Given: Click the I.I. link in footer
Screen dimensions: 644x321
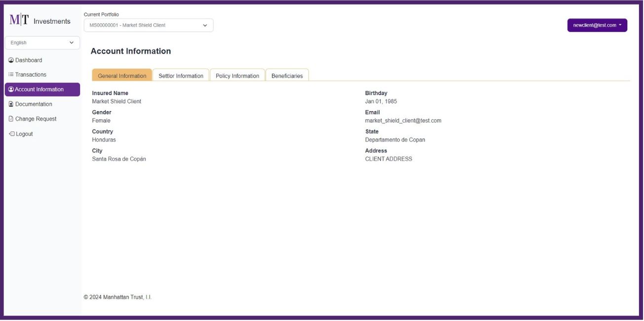Looking at the screenshot, I should click(148, 297).
